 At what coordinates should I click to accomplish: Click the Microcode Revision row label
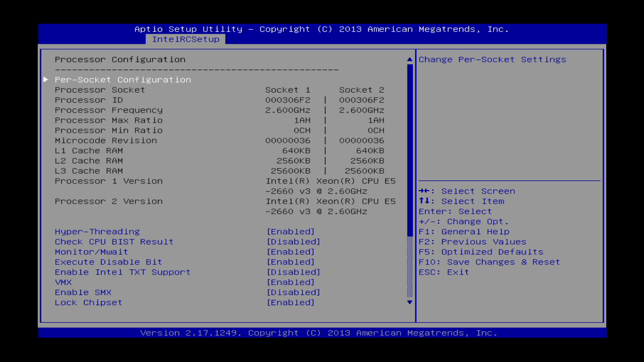[x=106, y=140]
